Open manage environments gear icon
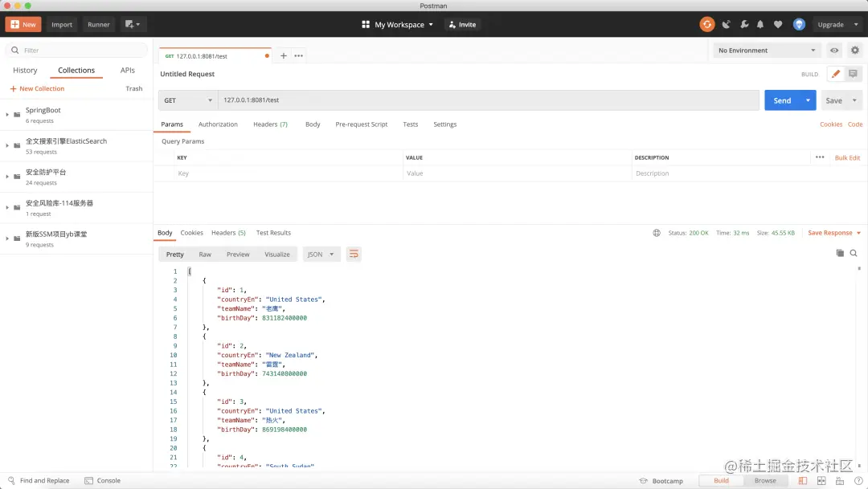Screen dimensions: 868x489 coord(854,51)
